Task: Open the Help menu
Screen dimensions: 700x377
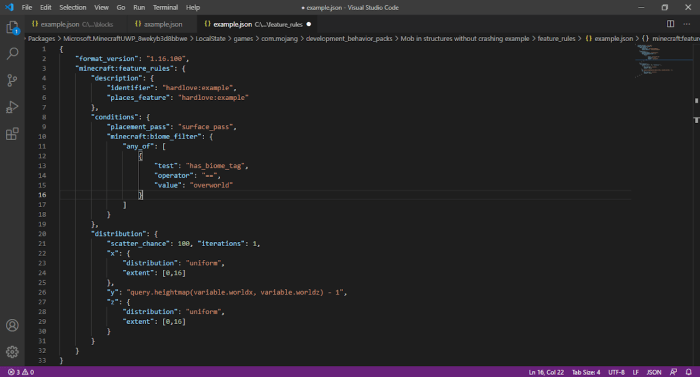Action: point(193,7)
